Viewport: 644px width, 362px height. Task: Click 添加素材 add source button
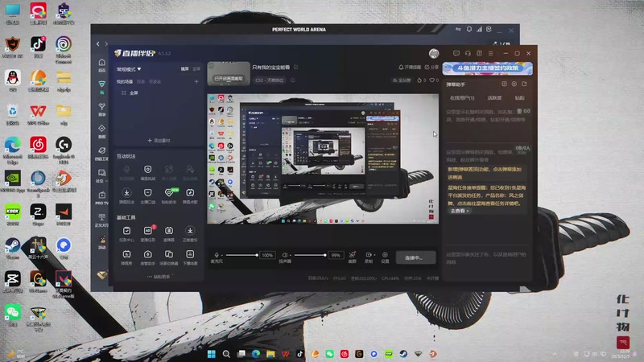tap(159, 140)
